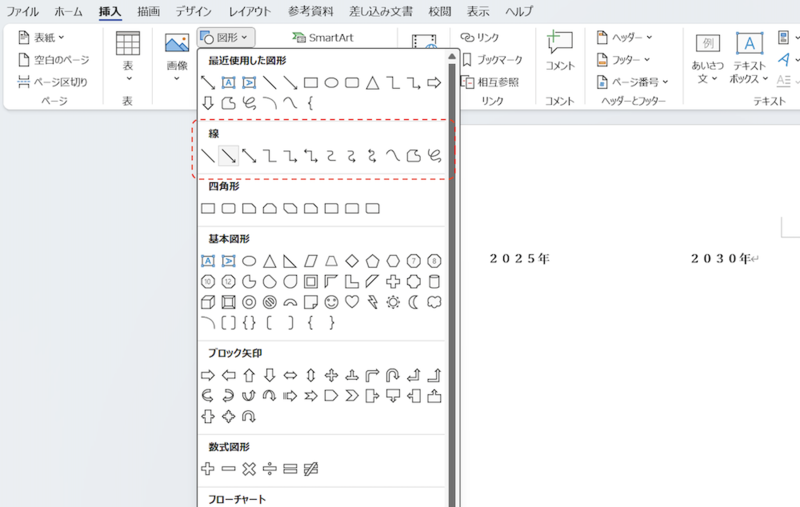
Task: Choose the freeform scribble shape in 線 section
Action: click(x=434, y=156)
